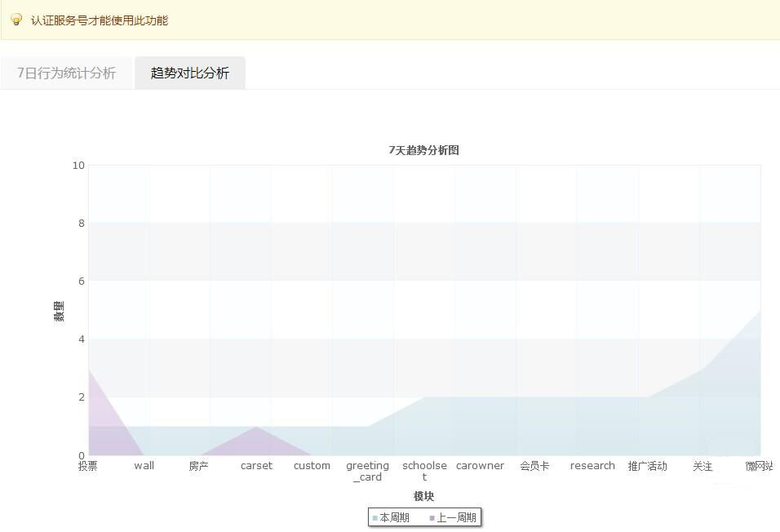Image resolution: width=780 pixels, height=532 pixels.
Task: Select the greeting_card axis label
Action: click(x=367, y=471)
